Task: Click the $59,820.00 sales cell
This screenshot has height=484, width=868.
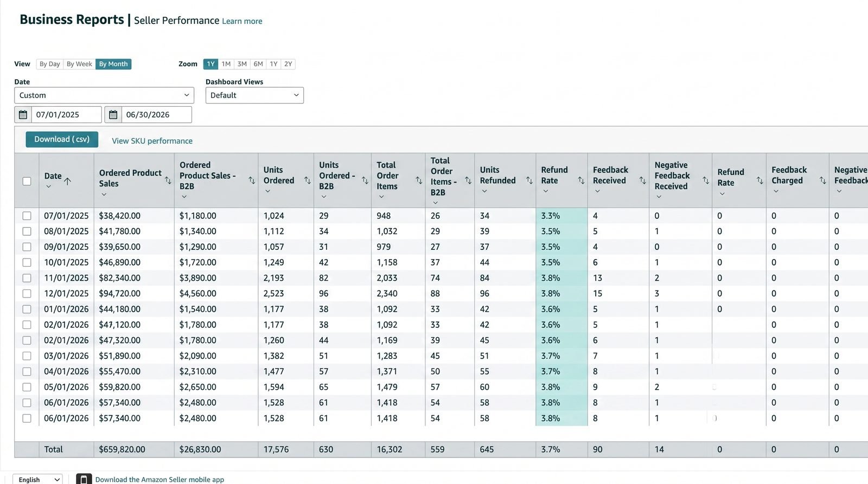Action: pyautogui.click(x=119, y=388)
